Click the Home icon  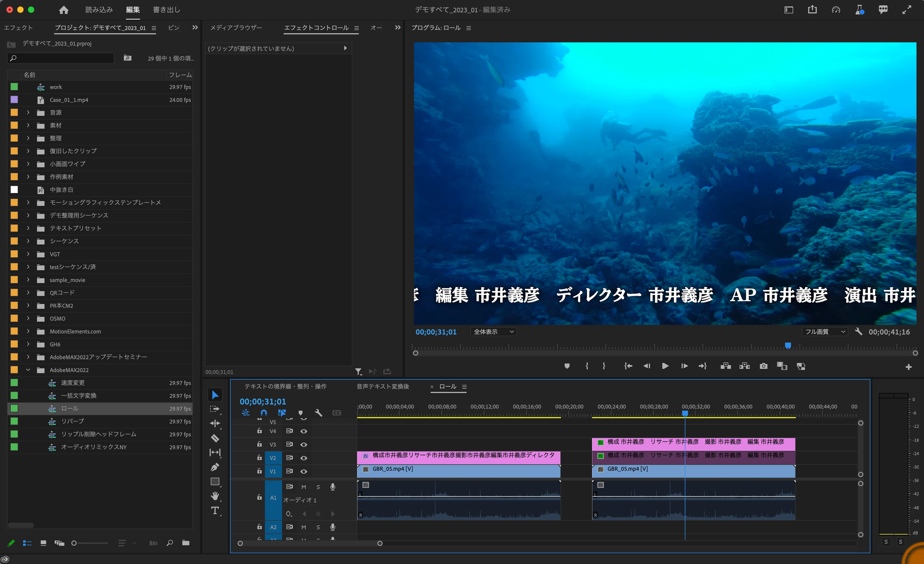click(x=64, y=10)
